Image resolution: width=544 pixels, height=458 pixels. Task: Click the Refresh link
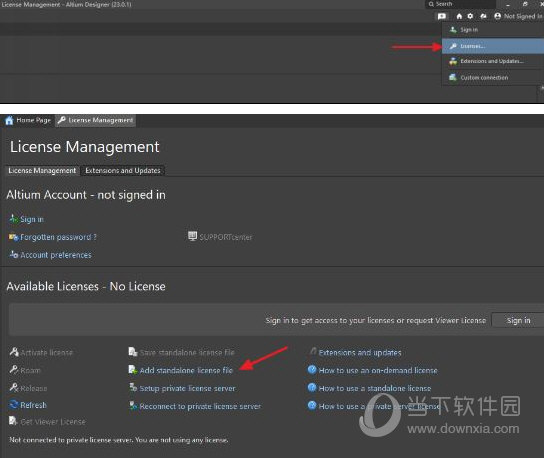[33, 405]
